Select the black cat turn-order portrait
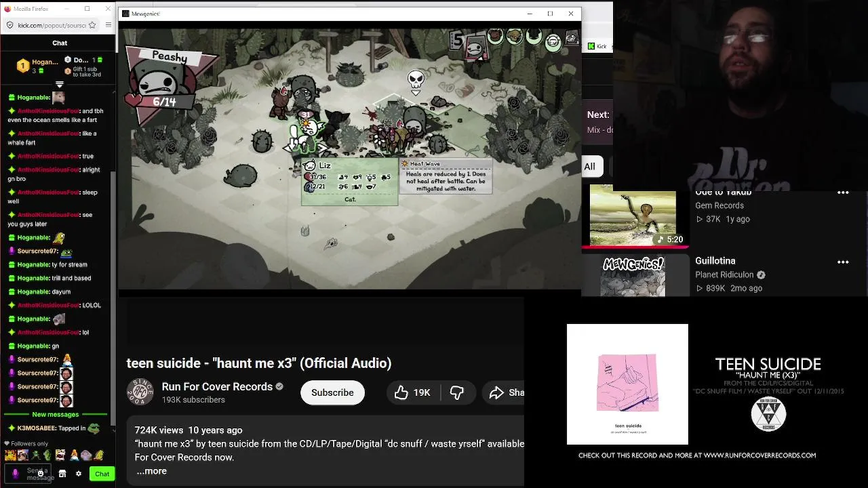868x488 pixels. (x=534, y=35)
